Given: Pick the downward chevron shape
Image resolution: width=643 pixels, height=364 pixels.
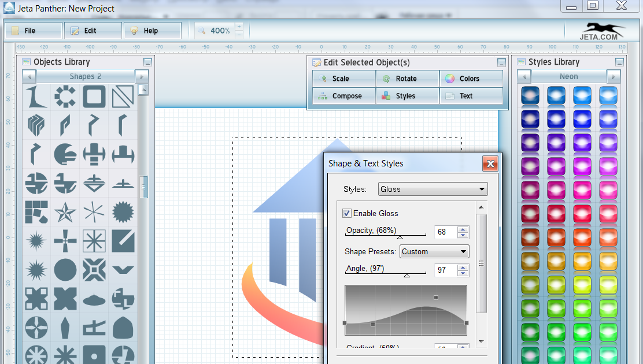Looking at the screenshot, I should tap(123, 270).
